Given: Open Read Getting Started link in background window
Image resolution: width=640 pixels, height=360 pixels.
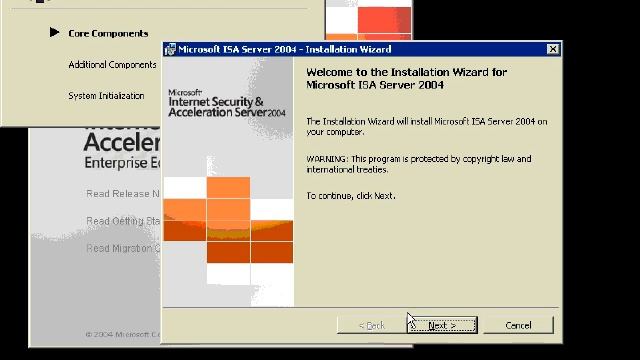Looking at the screenshot, I should 123,221.
